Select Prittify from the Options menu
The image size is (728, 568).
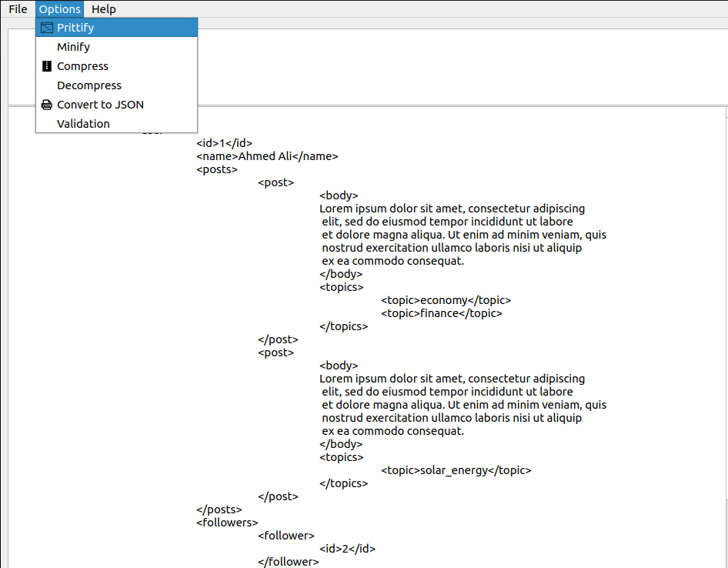coord(77,27)
